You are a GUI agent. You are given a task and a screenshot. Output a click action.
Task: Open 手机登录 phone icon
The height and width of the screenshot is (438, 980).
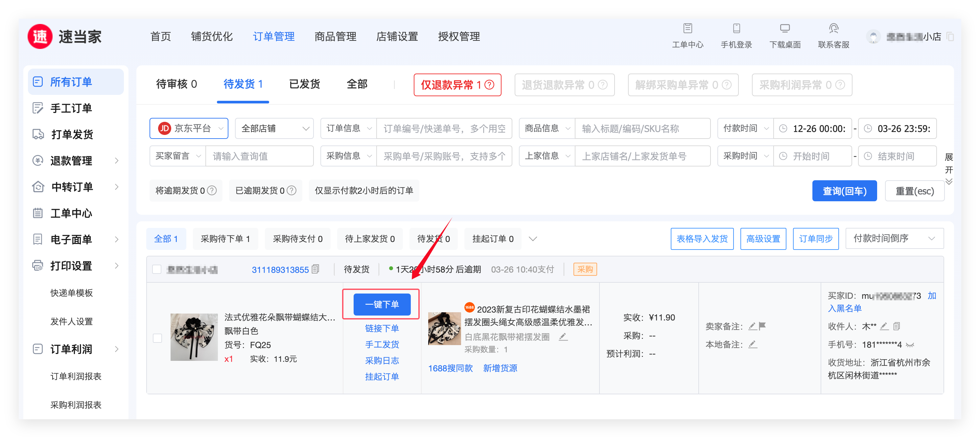point(736,29)
